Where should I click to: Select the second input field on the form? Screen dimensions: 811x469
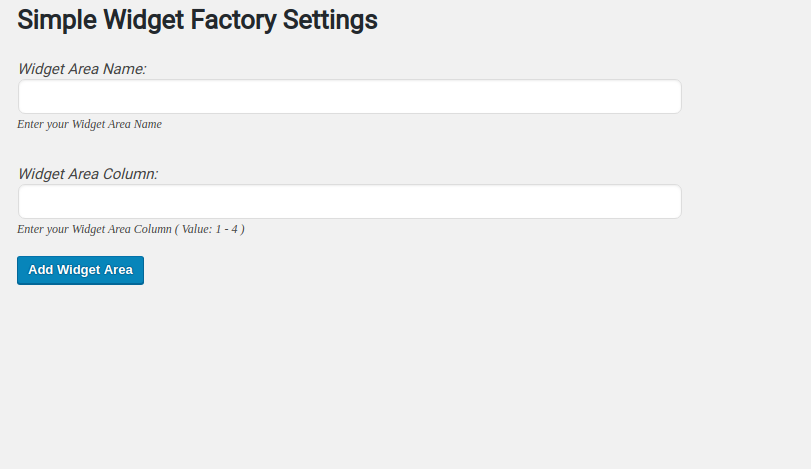(350, 202)
